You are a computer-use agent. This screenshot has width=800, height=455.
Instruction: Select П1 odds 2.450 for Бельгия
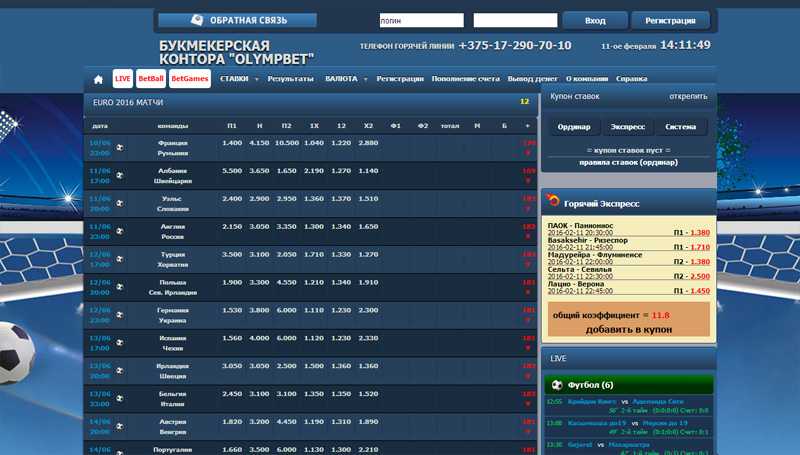tap(232, 394)
